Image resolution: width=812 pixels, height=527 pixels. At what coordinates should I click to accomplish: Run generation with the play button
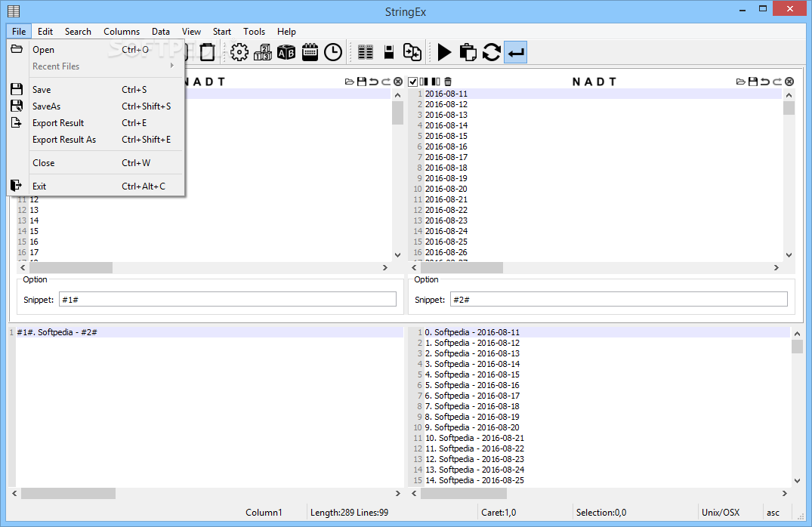[x=444, y=52]
